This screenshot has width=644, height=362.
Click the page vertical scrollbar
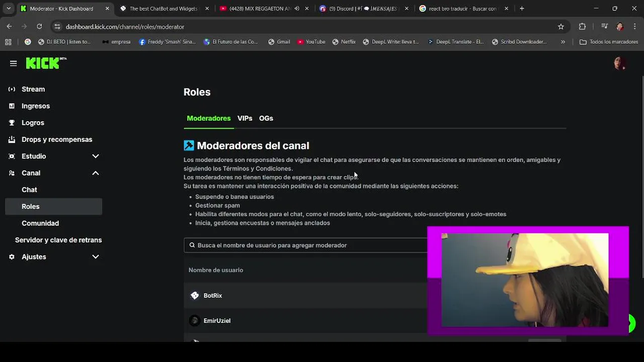[642, 176]
